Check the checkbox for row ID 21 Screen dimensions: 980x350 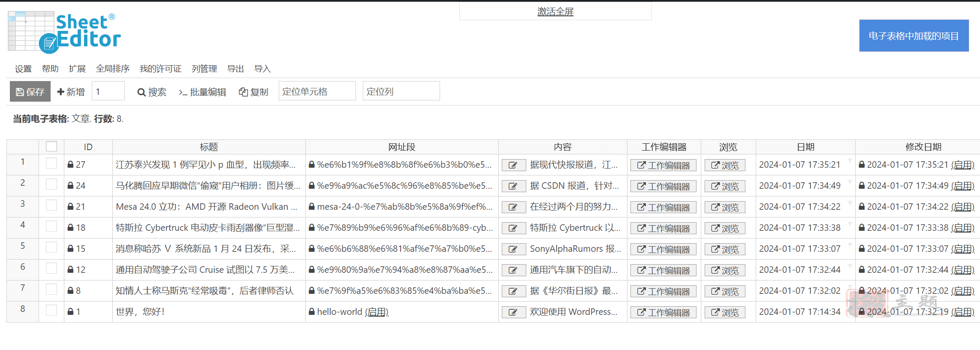pyautogui.click(x=51, y=205)
